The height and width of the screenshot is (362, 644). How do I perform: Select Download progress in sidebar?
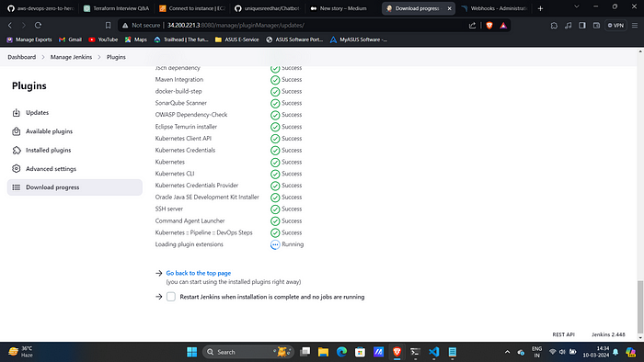click(x=75, y=187)
